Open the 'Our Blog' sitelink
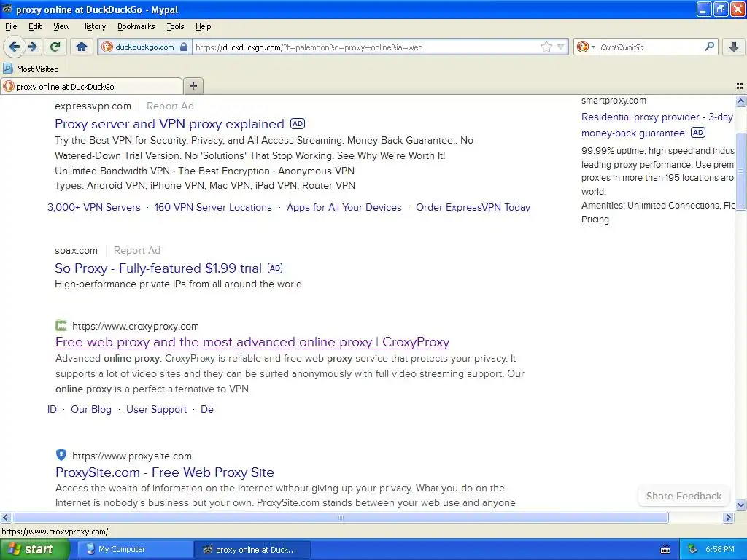 91,410
